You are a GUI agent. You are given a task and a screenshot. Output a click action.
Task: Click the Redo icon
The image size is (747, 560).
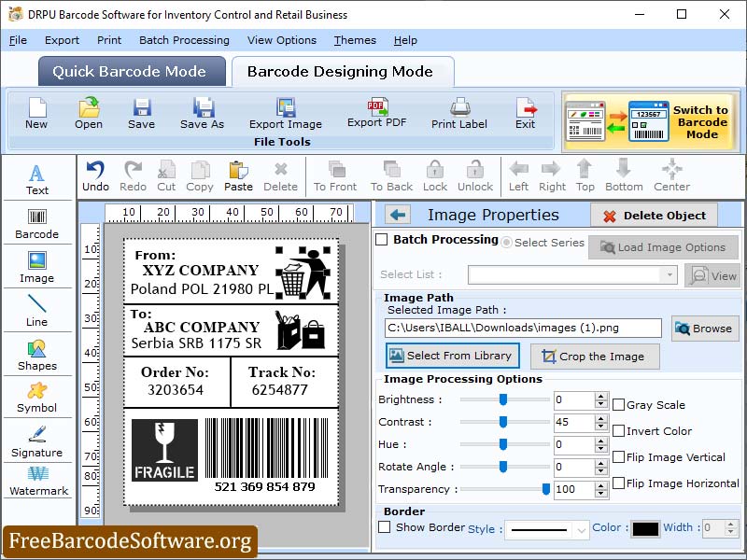pyautogui.click(x=133, y=176)
